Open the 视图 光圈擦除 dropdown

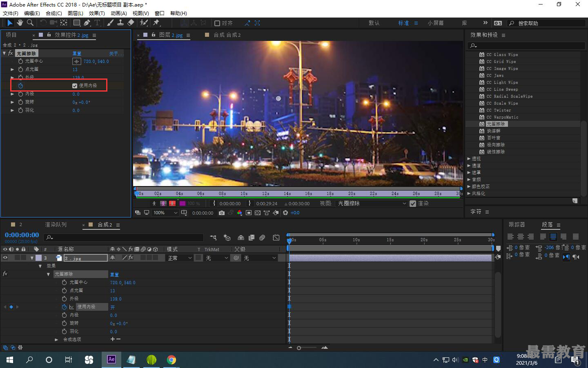tap(371, 203)
